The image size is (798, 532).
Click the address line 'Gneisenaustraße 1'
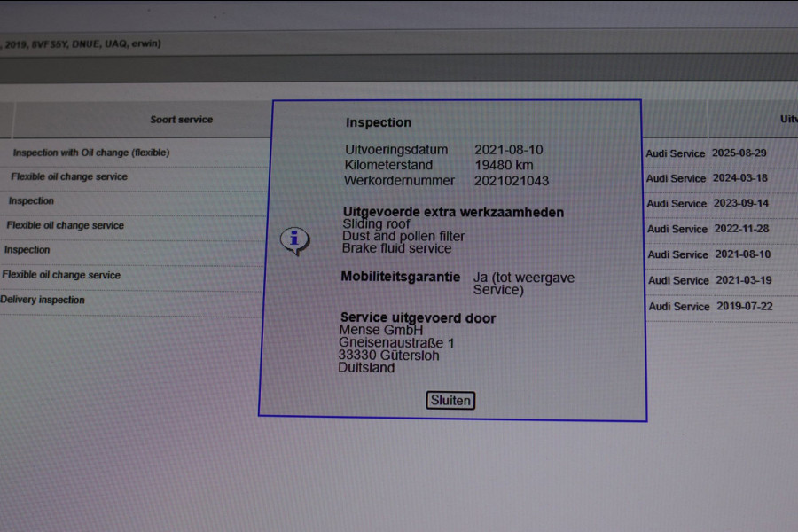(396, 342)
